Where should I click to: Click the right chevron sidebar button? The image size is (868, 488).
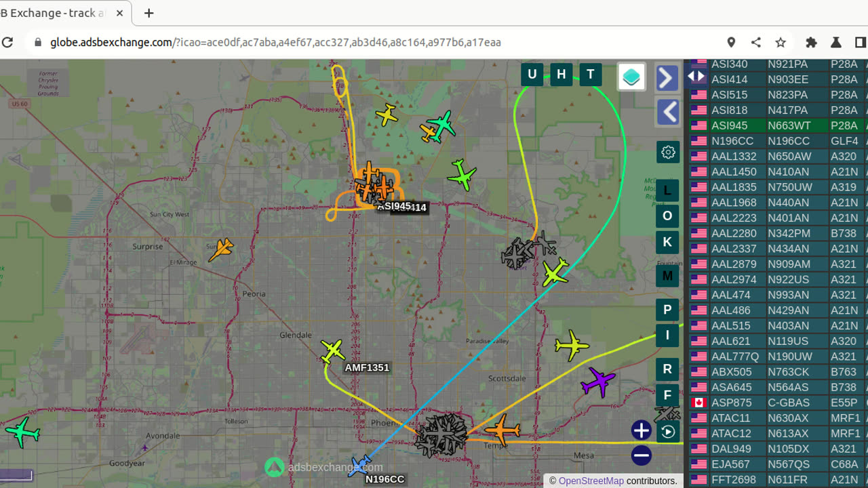[x=668, y=78]
